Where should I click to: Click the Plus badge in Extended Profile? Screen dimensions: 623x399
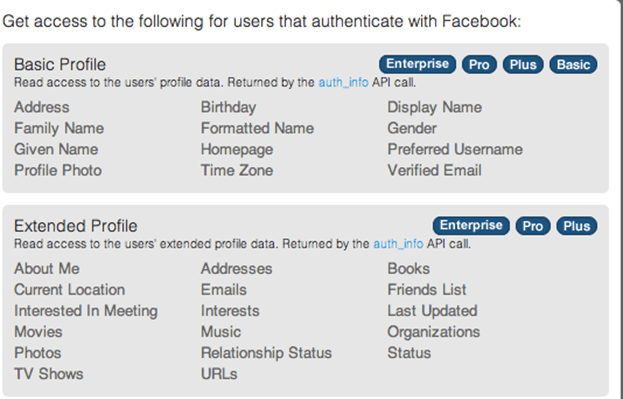[577, 226]
